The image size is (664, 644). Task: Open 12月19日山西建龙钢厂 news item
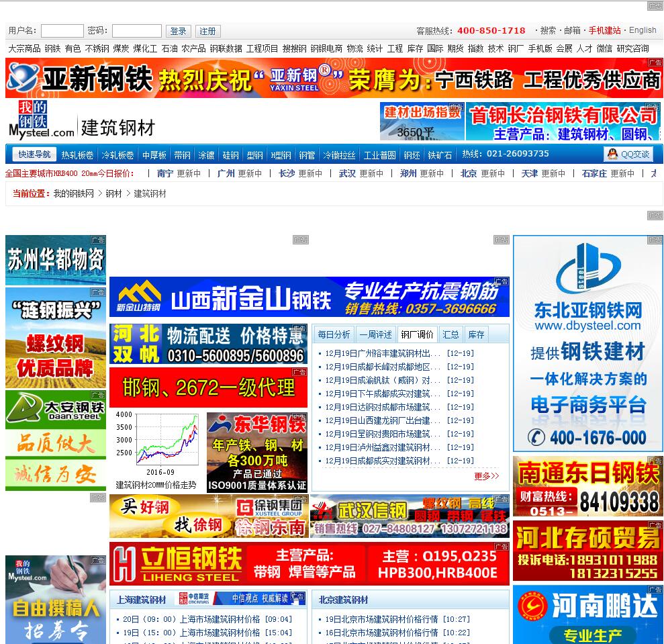click(x=383, y=420)
